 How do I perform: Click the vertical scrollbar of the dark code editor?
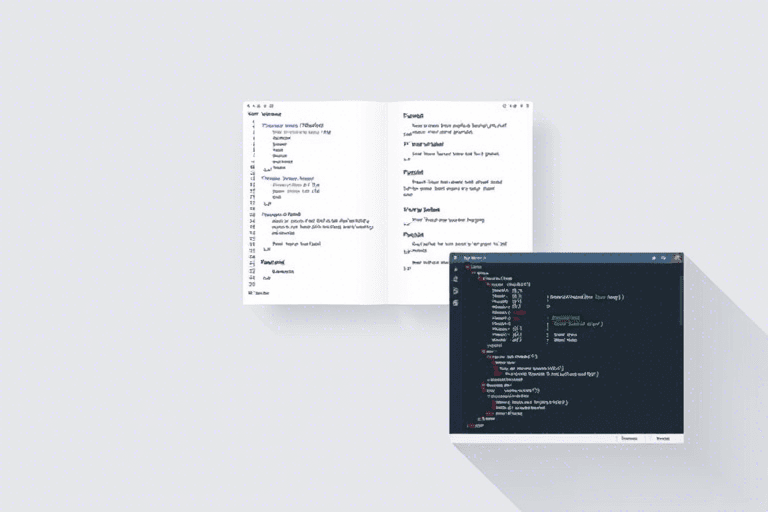click(x=681, y=300)
